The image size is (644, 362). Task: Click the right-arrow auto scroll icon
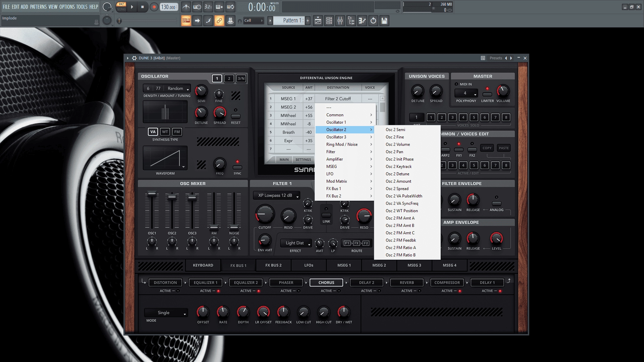click(x=197, y=21)
